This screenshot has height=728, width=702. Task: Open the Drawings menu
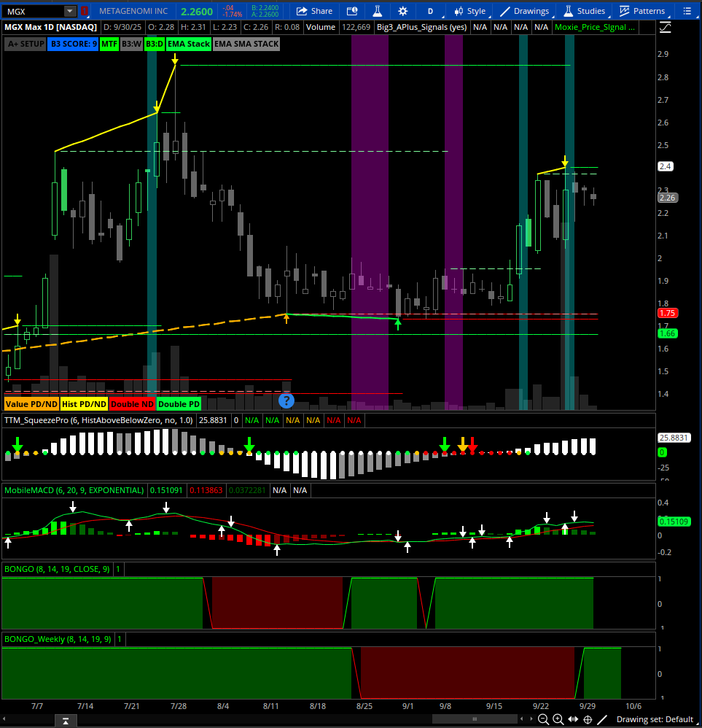[523, 11]
